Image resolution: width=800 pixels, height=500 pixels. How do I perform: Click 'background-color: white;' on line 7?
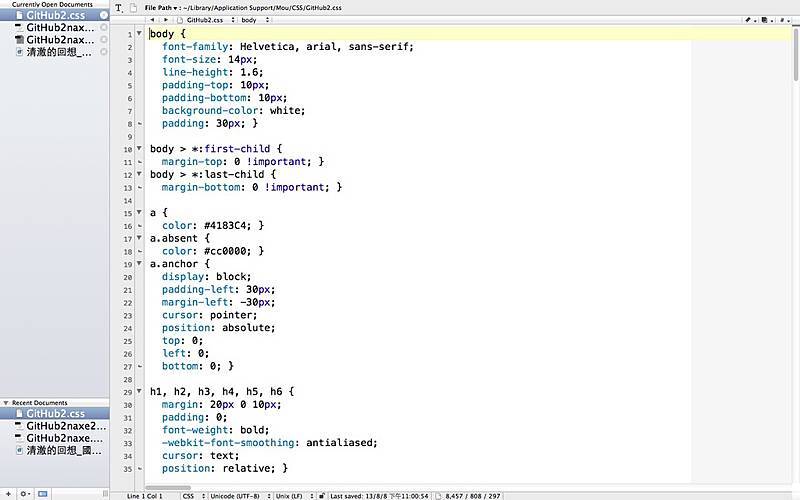tap(233, 110)
